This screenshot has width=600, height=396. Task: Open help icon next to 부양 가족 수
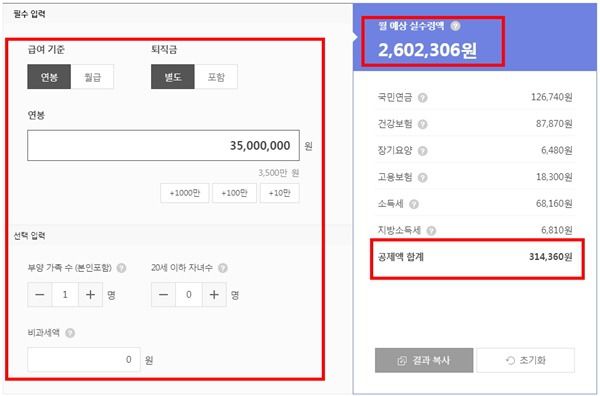[121, 268]
